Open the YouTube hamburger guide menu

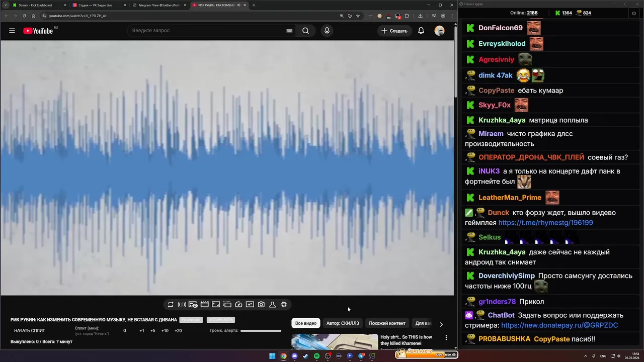(12, 31)
